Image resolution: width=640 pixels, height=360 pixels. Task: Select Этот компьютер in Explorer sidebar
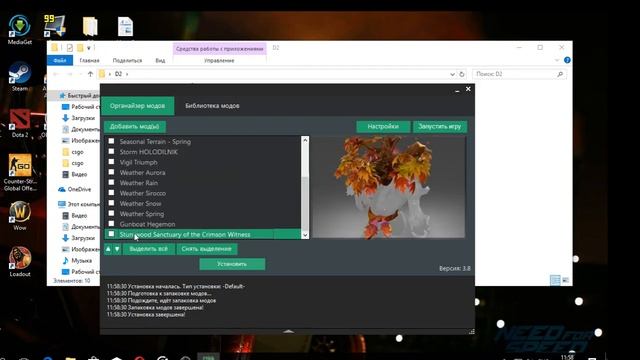78,204
